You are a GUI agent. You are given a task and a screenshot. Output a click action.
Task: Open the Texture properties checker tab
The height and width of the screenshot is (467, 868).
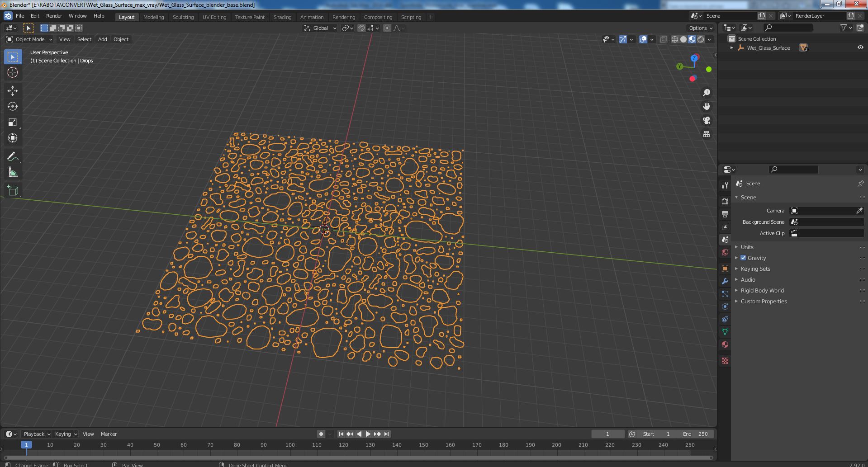(x=725, y=361)
